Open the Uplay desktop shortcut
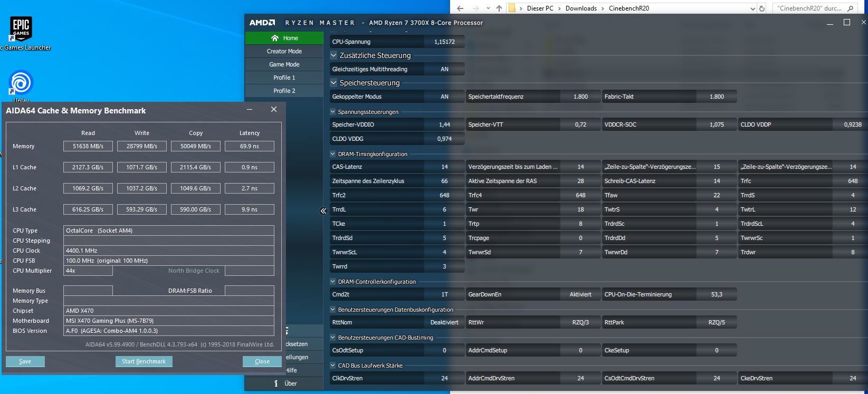 [21, 87]
